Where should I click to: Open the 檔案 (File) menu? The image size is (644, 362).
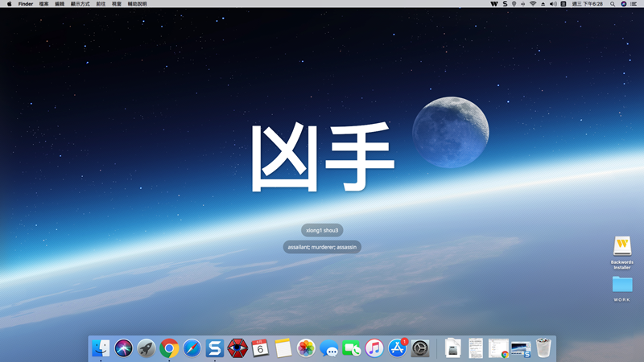pyautogui.click(x=43, y=4)
